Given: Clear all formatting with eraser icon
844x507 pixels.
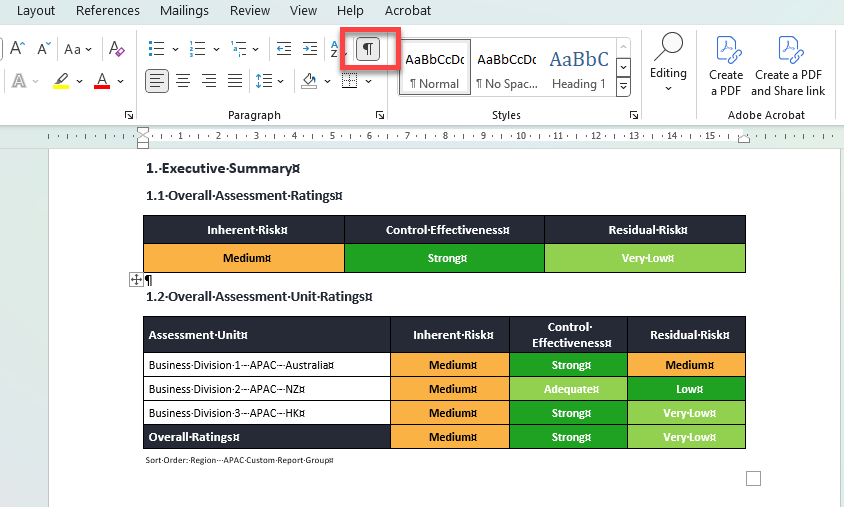Looking at the screenshot, I should tap(116, 49).
